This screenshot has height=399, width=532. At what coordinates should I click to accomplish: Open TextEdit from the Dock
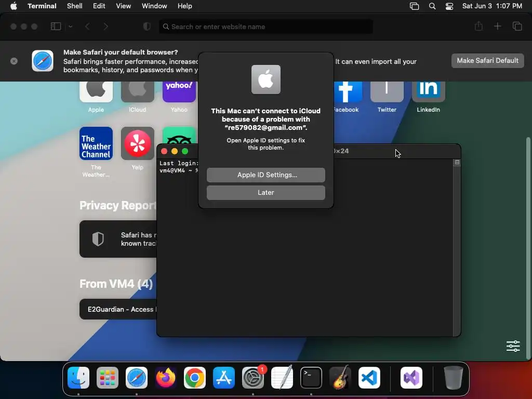coord(282,378)
